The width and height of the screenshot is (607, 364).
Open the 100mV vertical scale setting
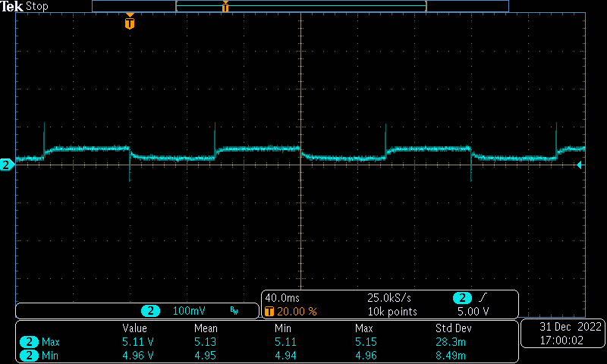coord(188,311)
